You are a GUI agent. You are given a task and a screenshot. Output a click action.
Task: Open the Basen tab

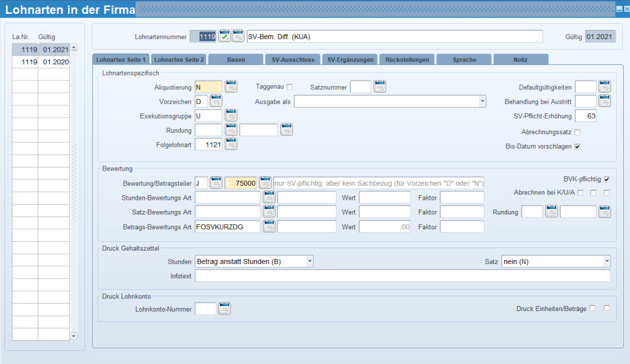(236, 59)
